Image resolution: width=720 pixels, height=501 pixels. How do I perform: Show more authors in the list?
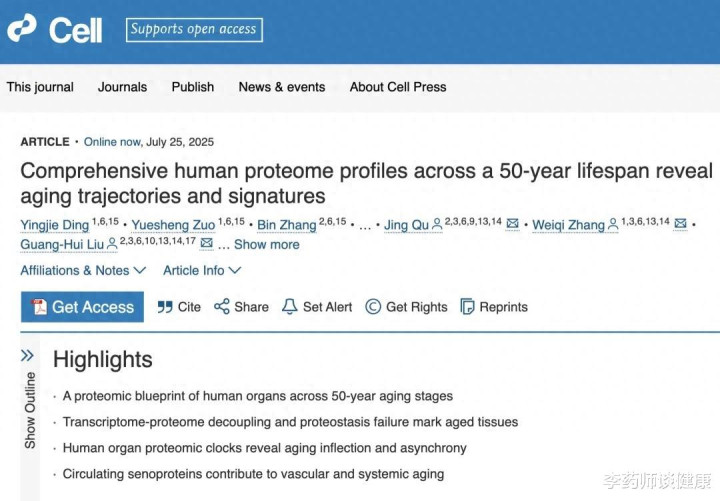(x=266, y=244)
